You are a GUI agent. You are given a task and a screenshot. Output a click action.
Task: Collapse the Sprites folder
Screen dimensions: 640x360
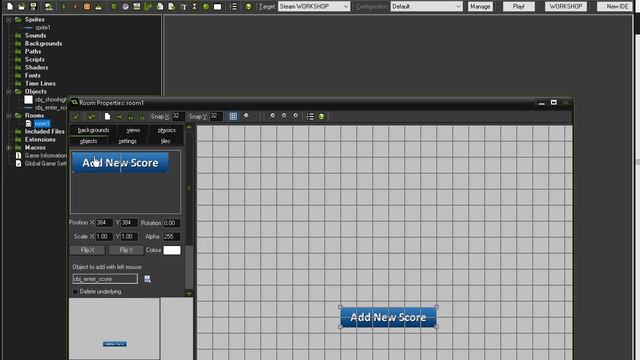pos(9,20)
